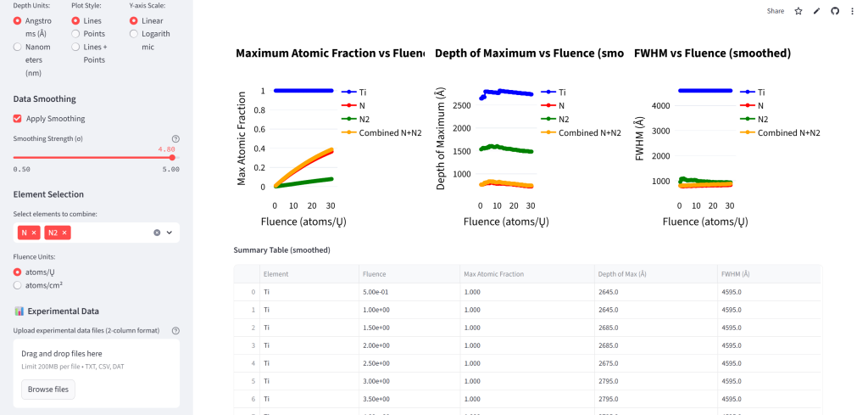Star this app with the star icon

[798, 11]
